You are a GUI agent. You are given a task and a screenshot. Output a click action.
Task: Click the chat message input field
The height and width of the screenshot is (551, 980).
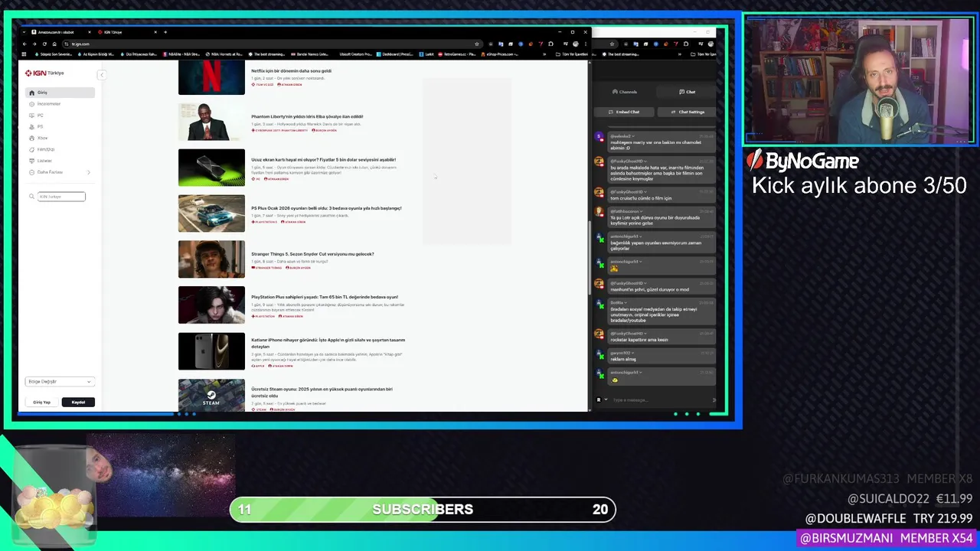[660, 399]
